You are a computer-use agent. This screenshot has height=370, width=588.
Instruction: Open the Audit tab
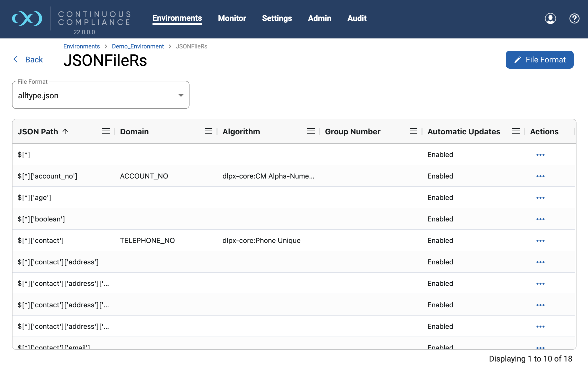point(357,18)
